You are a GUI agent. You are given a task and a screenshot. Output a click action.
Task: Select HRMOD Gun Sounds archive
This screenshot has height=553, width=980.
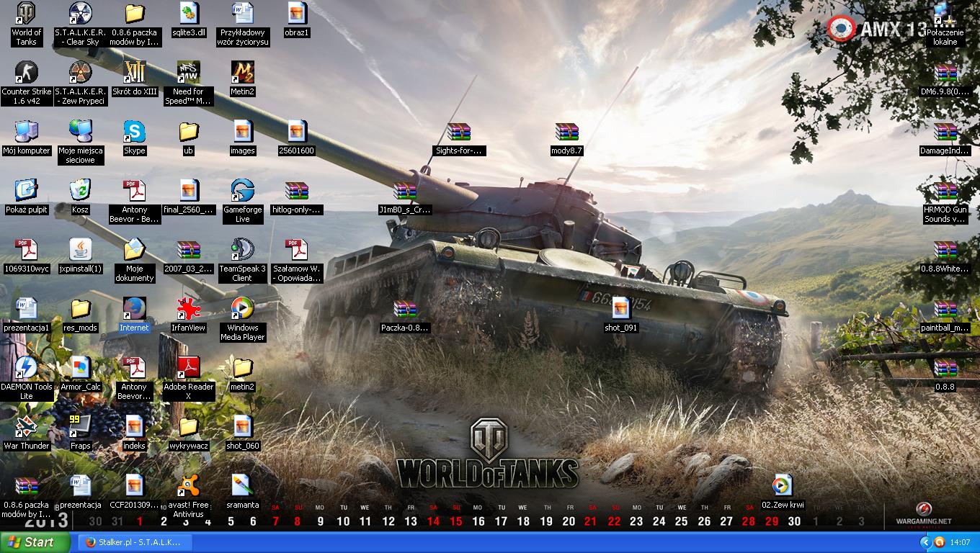[x=945, y=191]
